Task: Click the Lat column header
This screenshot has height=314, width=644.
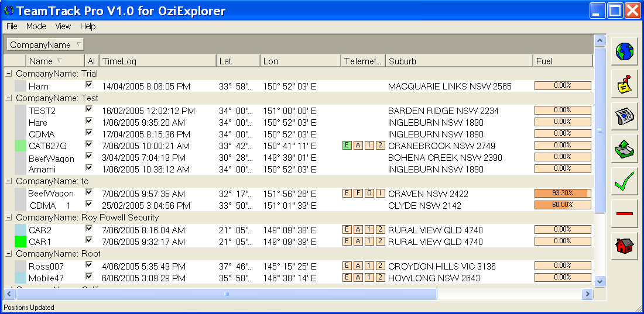Action: (x=238, y=61)
